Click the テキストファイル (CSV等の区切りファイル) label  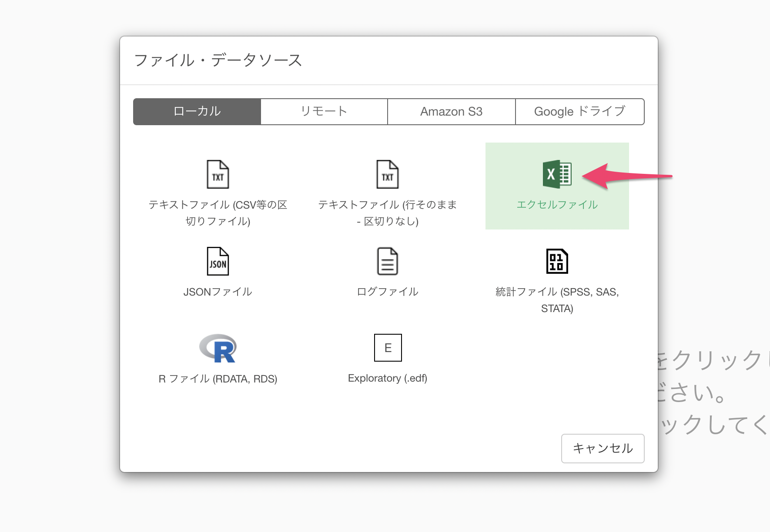[x=218, y=213]
